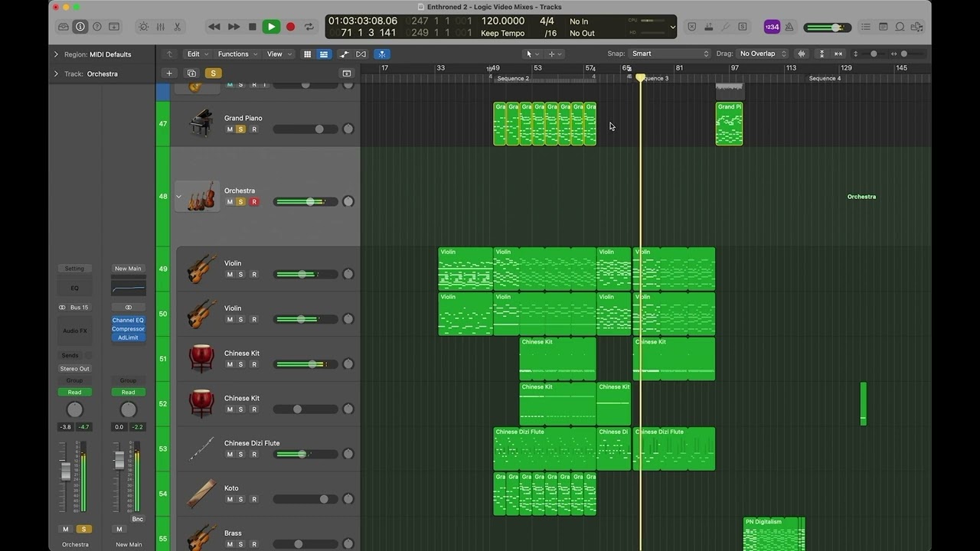This screenshot has width=980, height=551.
Task: Open the Compressor plugin slot
Action: point(128,329)
